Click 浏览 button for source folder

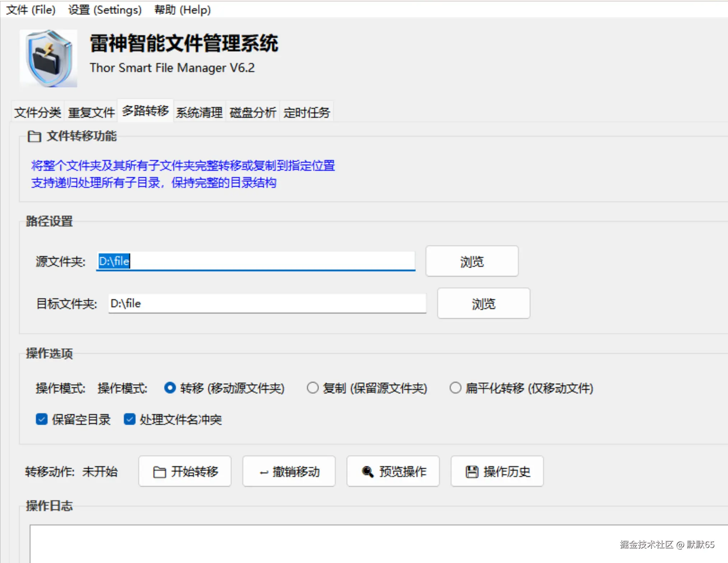pyautogui.click(x=472, y=261)
